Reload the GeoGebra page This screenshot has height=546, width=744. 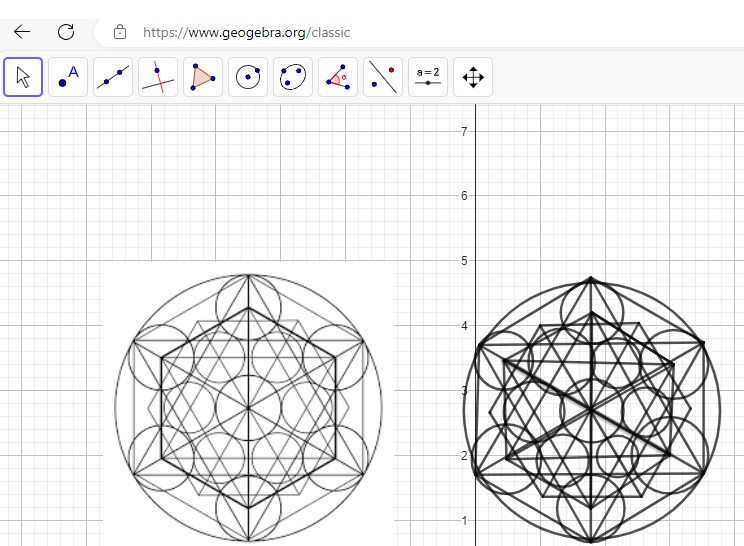[x=66, y=32]
